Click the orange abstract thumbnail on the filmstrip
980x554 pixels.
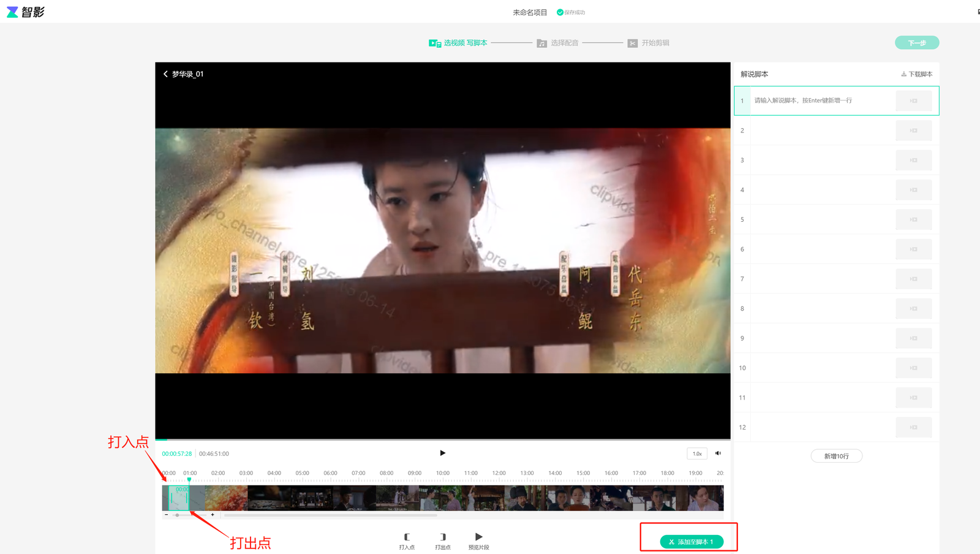click(x=226, y=498)
